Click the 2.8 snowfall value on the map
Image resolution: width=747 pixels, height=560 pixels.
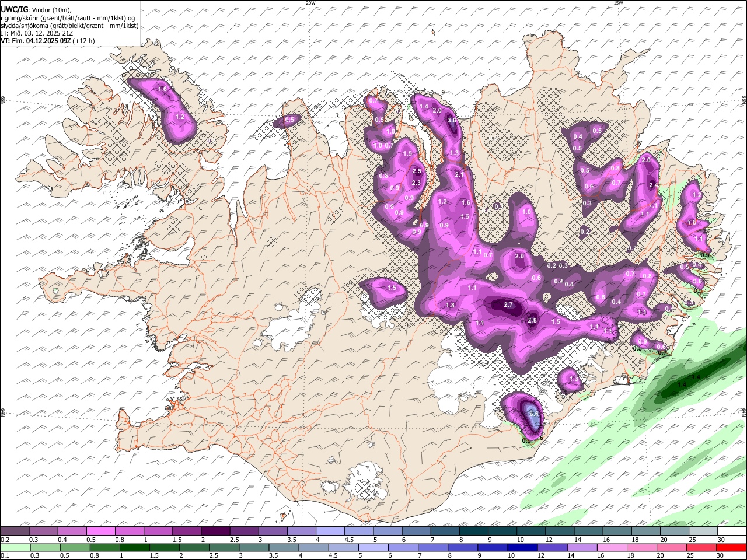(x=532, y=320)
